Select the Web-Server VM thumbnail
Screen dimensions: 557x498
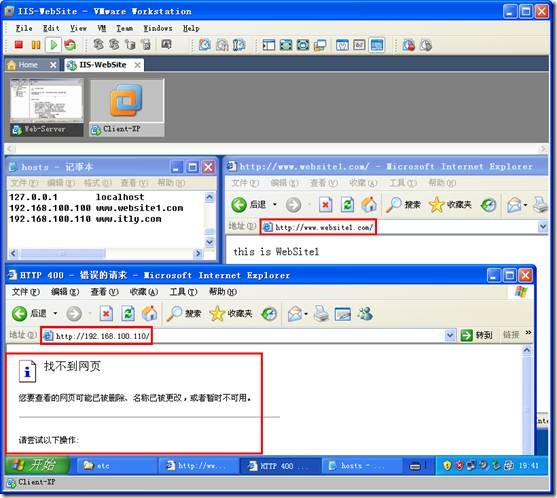coord(47,107)
